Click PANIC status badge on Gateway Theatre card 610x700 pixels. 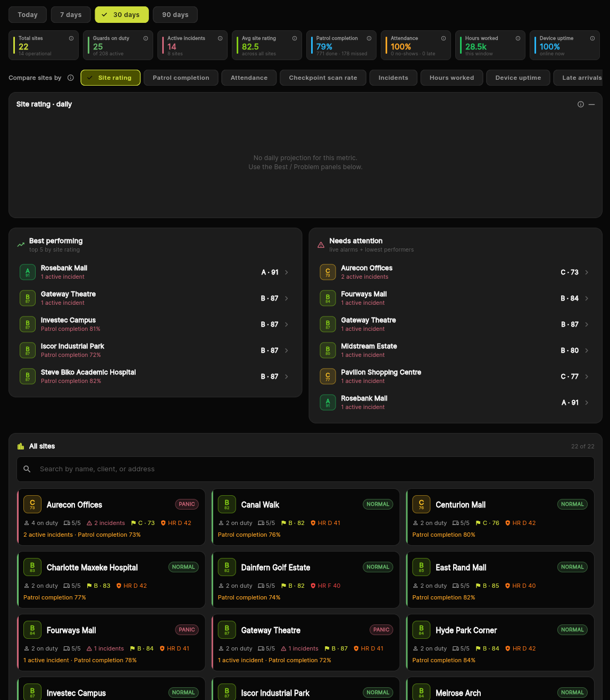(381, 630)
